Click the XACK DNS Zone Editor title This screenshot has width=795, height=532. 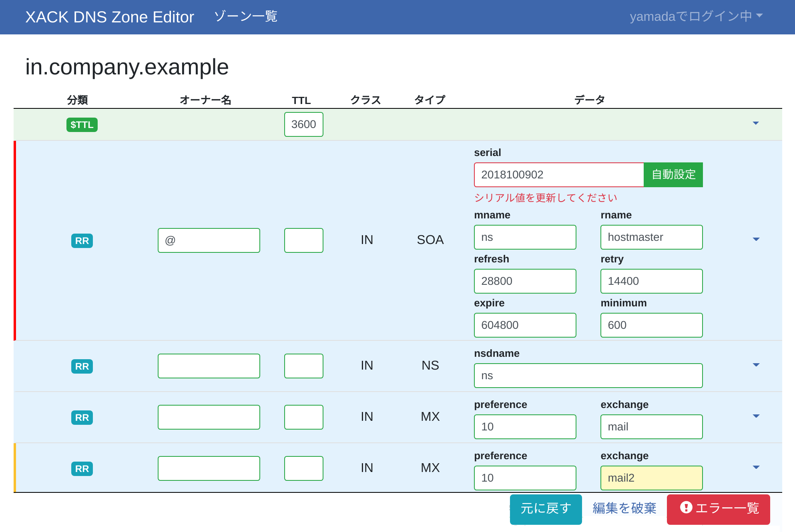pos(110,17)
